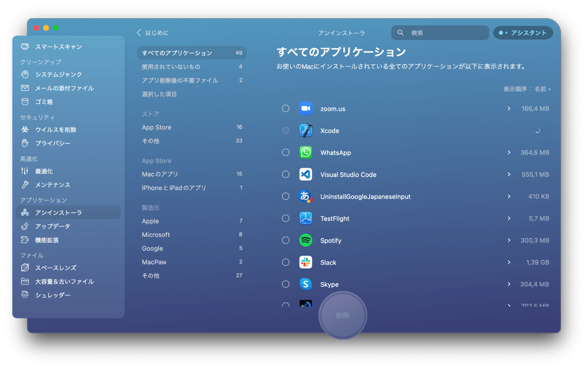Click the Uninstaller icon in sidebar
Screen dimensions: 588x369
25,213
